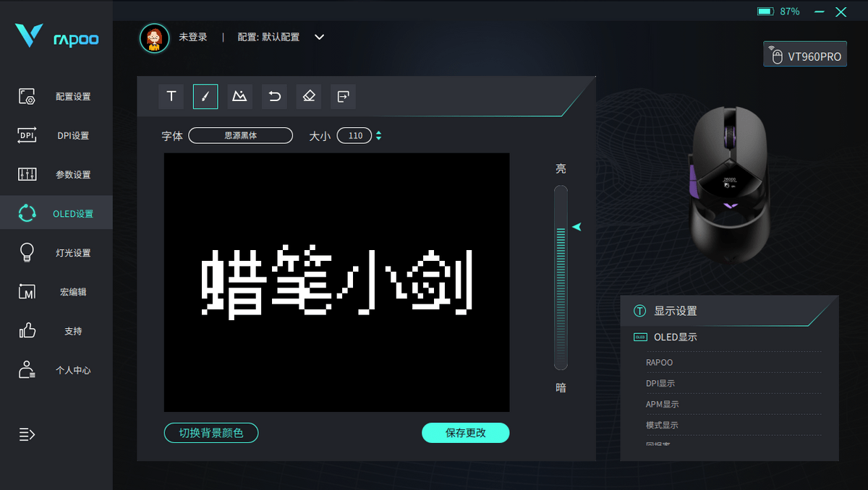
Task: Select the Eraser tool
Action: point(309,96)
